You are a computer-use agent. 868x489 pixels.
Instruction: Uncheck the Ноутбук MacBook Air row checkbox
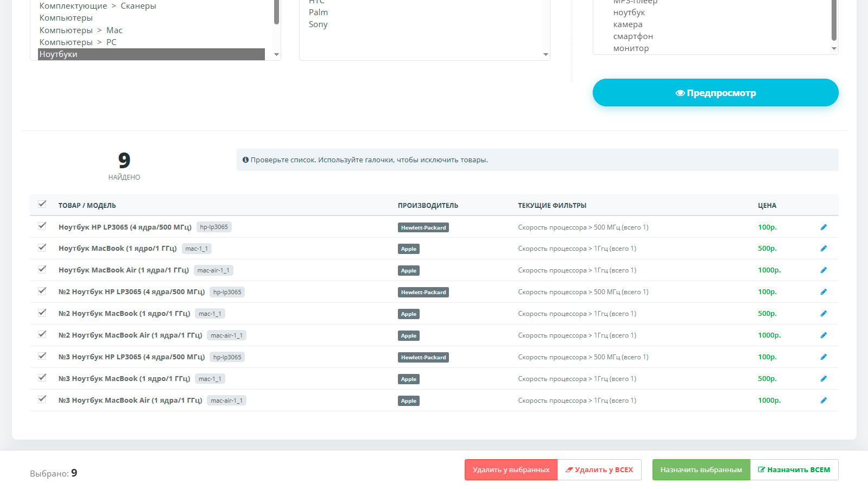point(42,269)
